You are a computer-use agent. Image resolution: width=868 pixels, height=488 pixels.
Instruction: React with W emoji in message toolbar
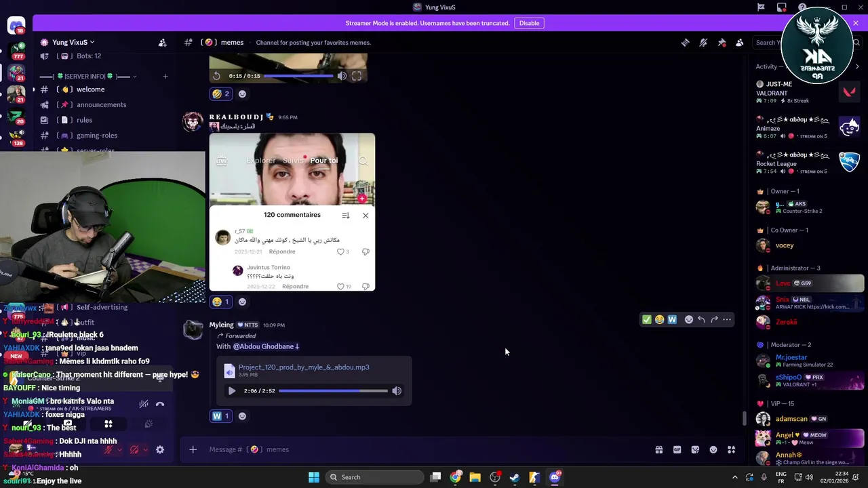point(672,319)
